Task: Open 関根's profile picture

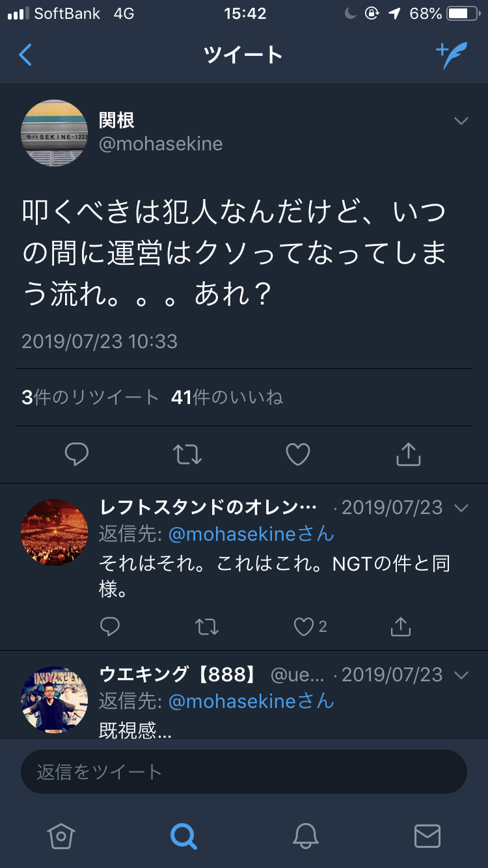Action: (x=55, y=133)
